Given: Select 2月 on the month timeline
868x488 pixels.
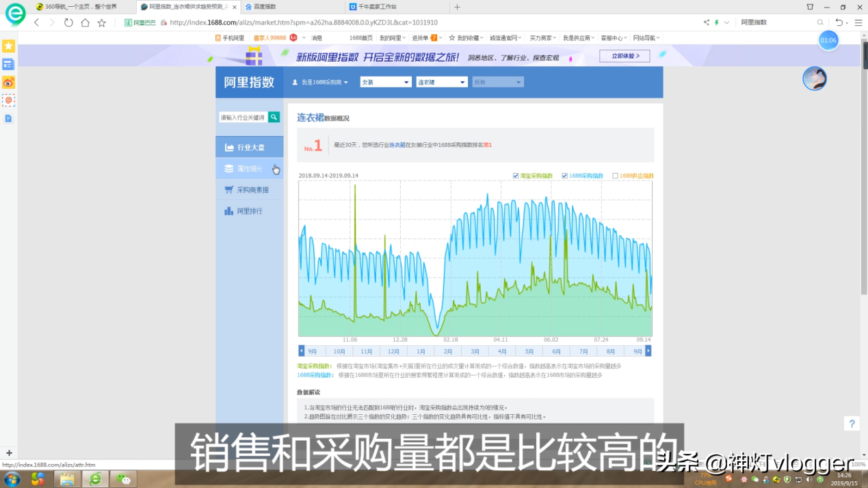Looking at the screenshot, I should point(448,351).
